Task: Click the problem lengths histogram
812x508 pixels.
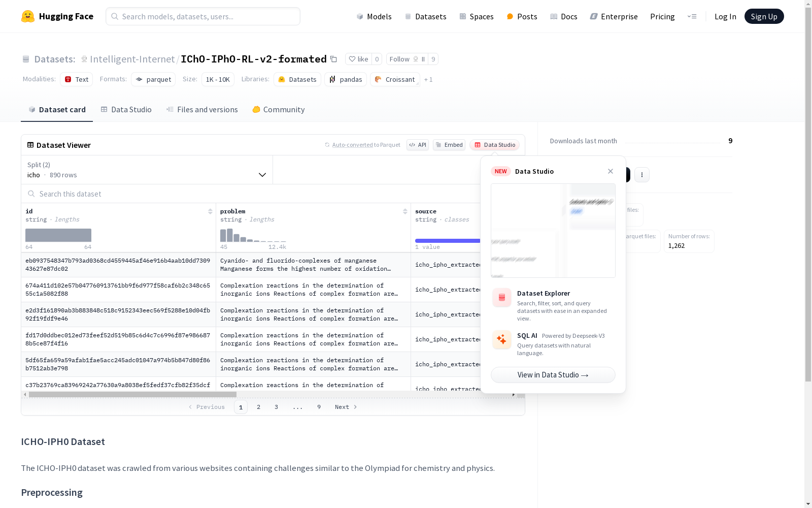Action: coord(253,235)
